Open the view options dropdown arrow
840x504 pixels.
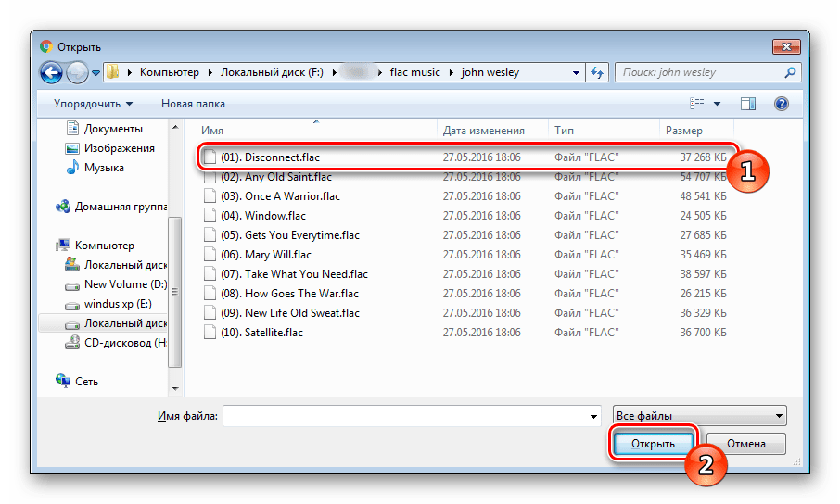pos(717,104)
